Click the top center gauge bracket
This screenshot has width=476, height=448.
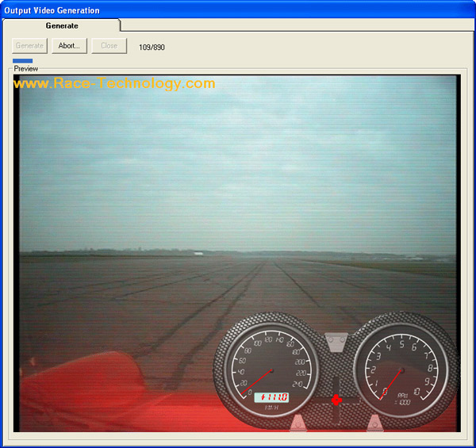(336, 341)
